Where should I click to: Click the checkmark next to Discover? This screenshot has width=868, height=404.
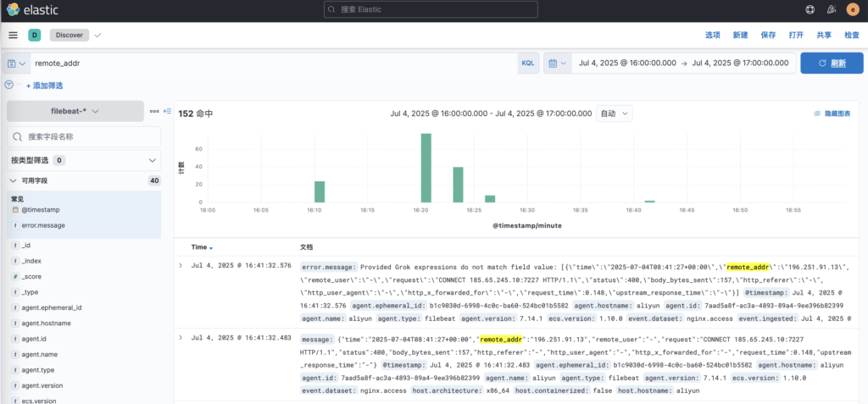[98, 35]
